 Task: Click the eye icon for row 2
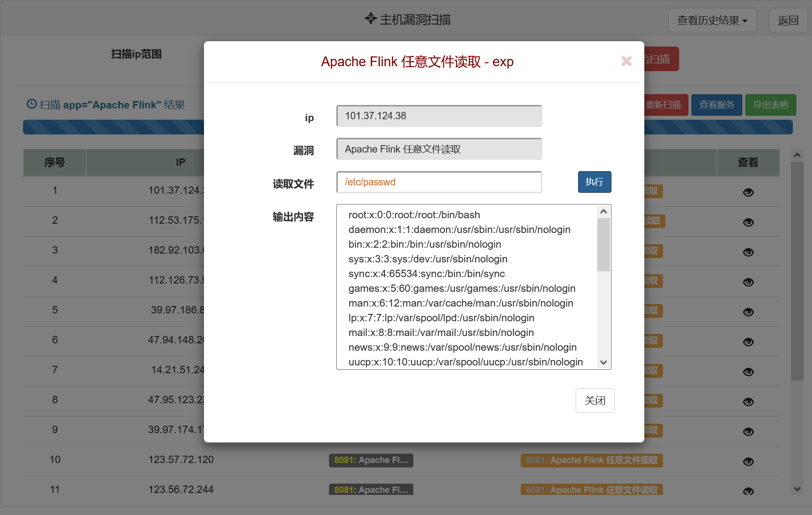[x=748, y=222]
